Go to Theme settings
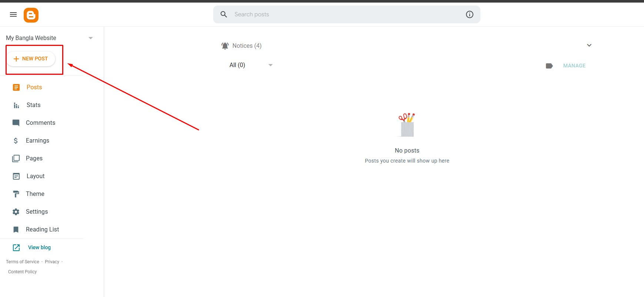644x297 pixels. click(x=35, y=194)
